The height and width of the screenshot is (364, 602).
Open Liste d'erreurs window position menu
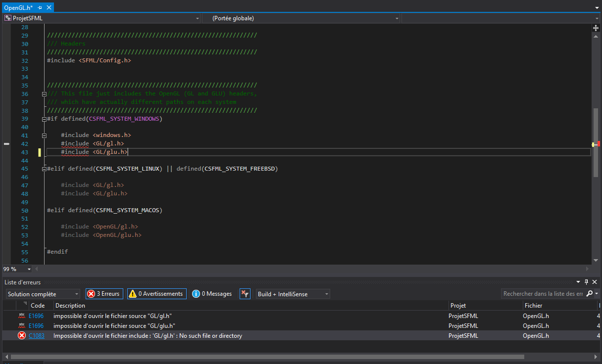click(579, 282)
